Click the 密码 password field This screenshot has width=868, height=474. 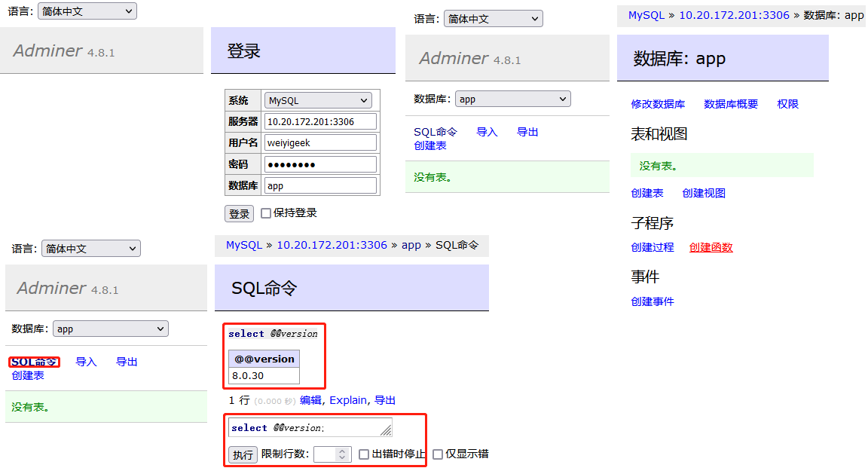pyautogui.click(x=320, y=164)
